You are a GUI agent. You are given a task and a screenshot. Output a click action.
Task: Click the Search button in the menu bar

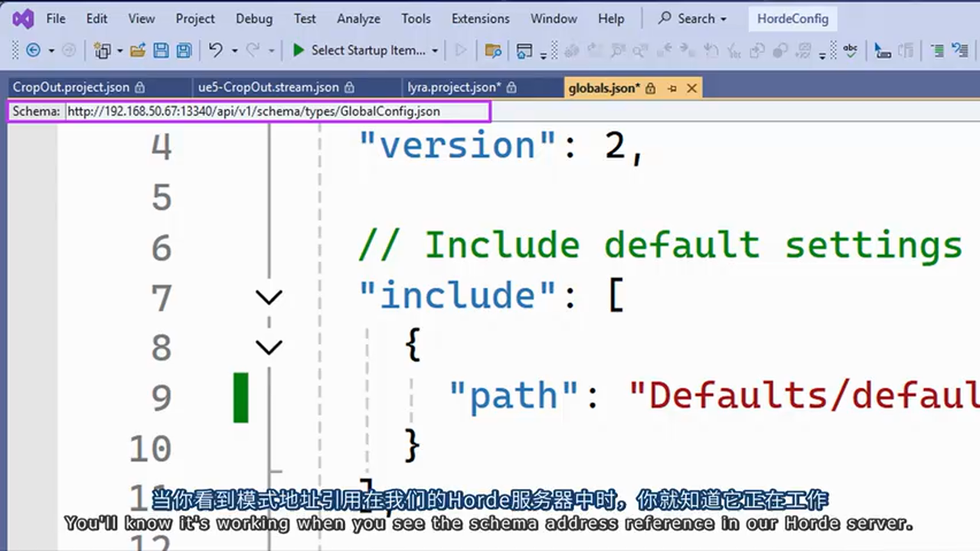pyautogui.click(x=692, y=18)
